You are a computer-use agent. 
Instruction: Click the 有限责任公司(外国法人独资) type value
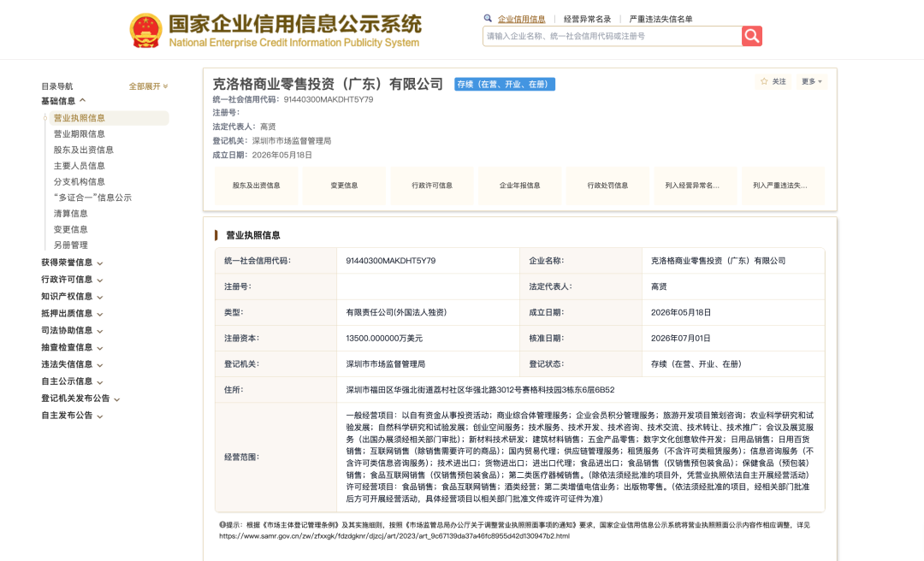pos(396,312)
